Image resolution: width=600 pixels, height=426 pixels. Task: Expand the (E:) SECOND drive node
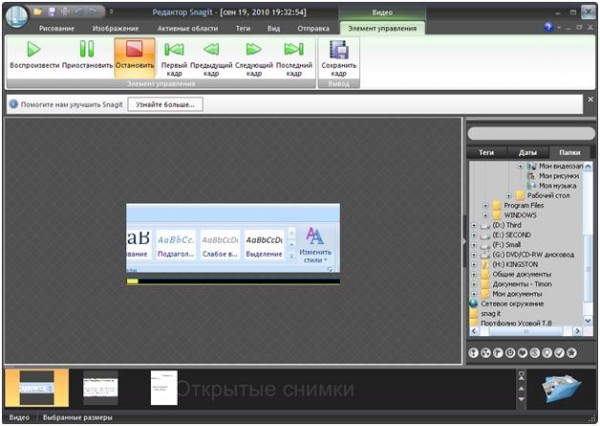click(474, 235)
